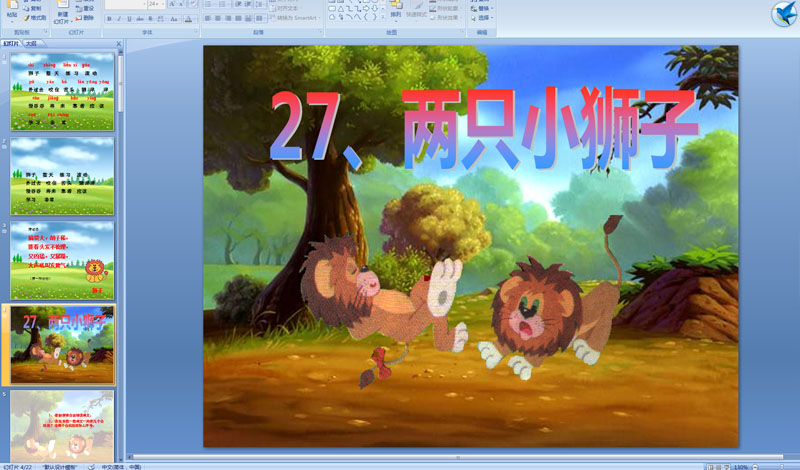
Task: Align text left
Action: (x=208, y=18)
